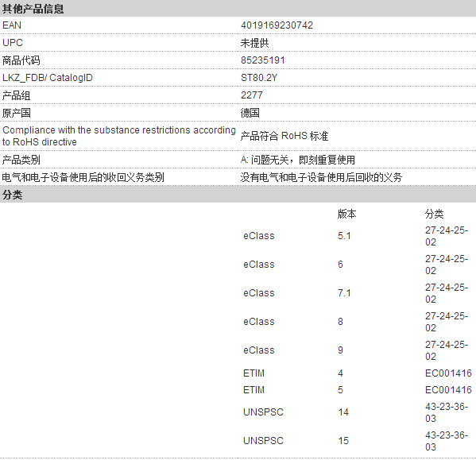This screenshot has width=476, height=460.
Task: Select the 商品代码 value 85235191
Action: click(262, 60)
